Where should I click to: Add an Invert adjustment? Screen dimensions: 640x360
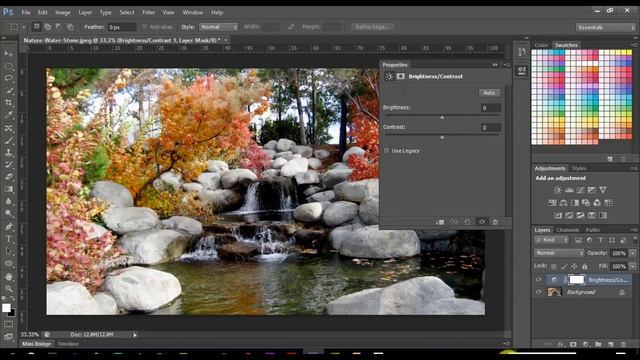(x=558, y=215)
